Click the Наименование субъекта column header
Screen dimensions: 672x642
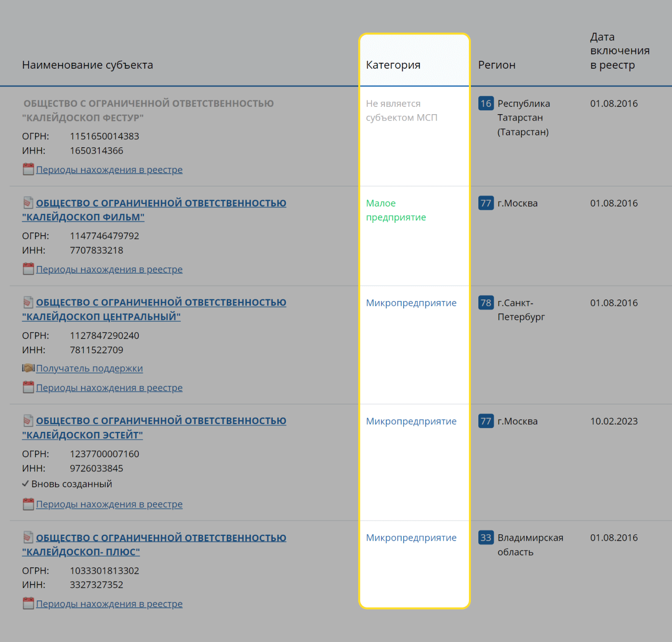87,65
